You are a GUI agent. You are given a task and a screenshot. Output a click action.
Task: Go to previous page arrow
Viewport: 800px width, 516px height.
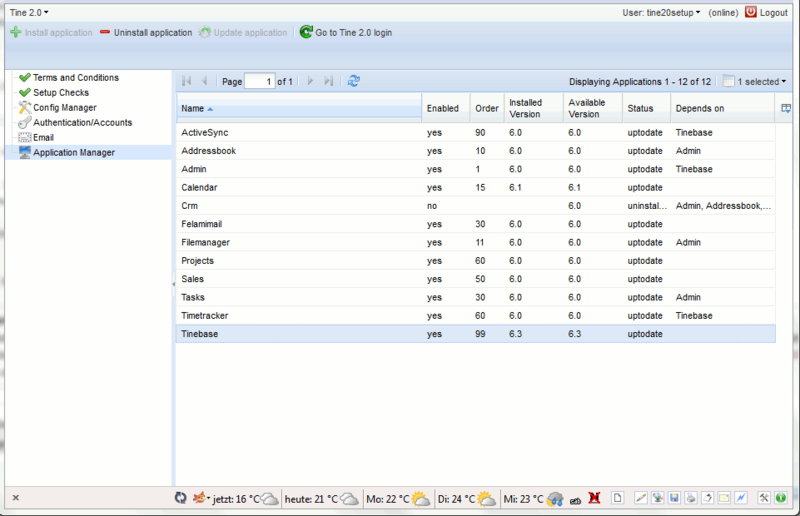pyautogui.click(x=205, y=81)
